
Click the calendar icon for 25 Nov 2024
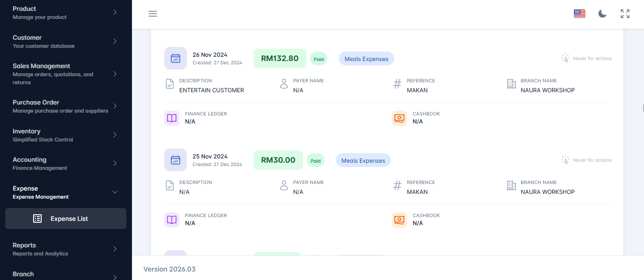176,160
